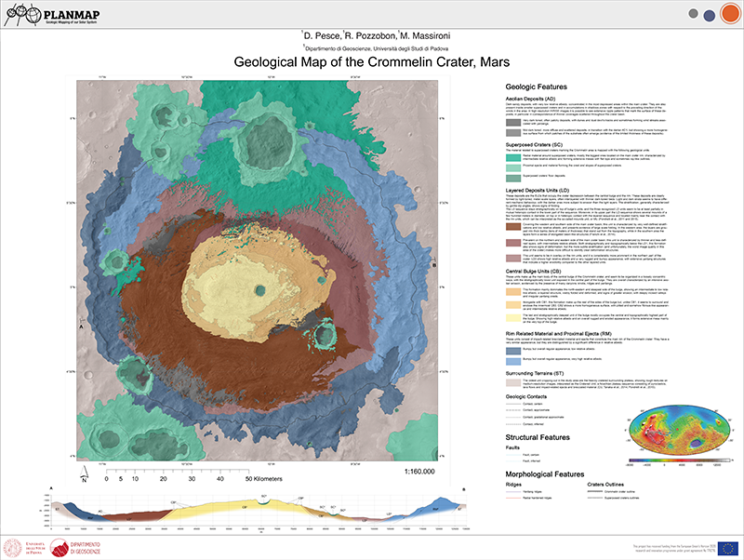Image resolution: width=744 pixels, height=560 pixels.
Task: Click the 'Dipartimento di Geoscienze' affiliation line
Action: click(376, 48)
